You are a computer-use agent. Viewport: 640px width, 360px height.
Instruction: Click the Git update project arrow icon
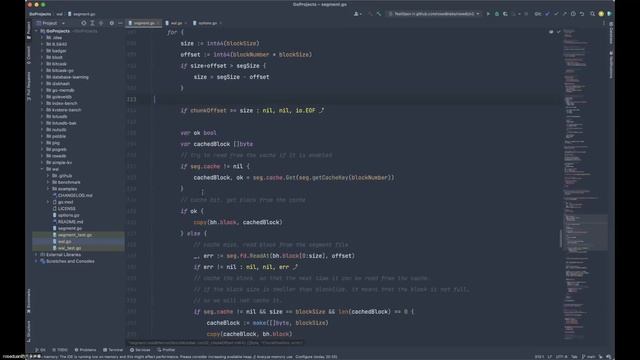[547, 14]
